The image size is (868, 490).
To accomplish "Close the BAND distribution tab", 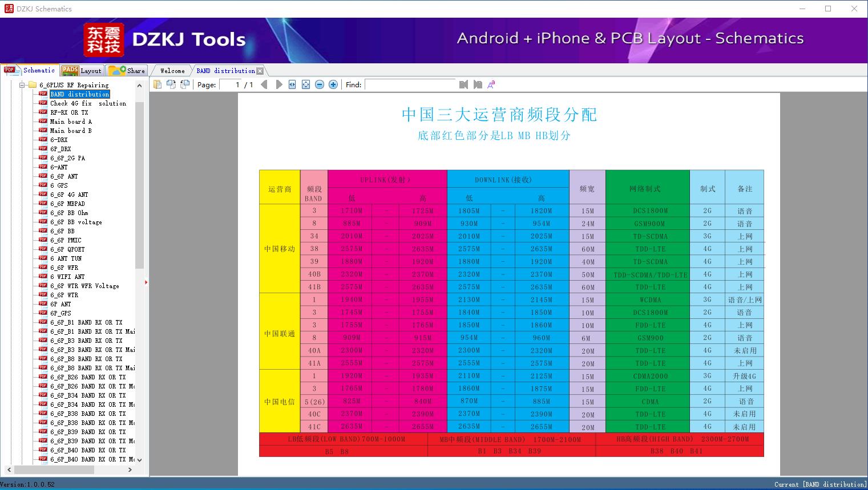I will coord(260,71).
